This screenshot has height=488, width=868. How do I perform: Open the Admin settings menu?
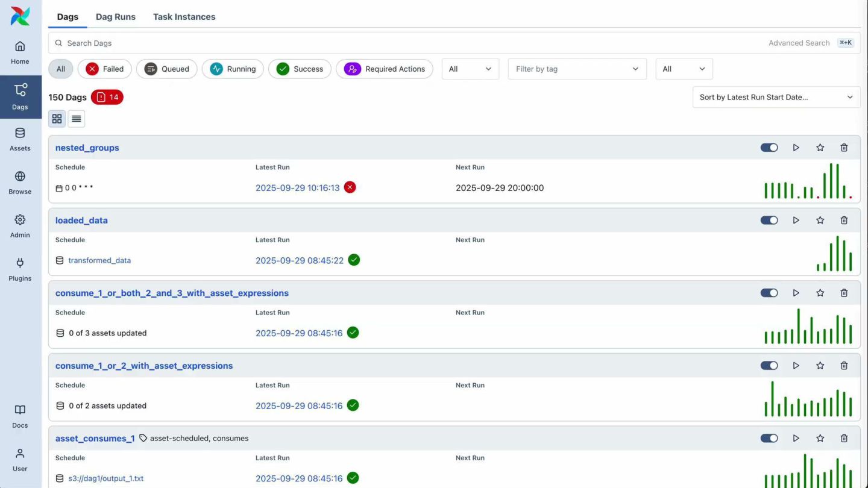20,227
